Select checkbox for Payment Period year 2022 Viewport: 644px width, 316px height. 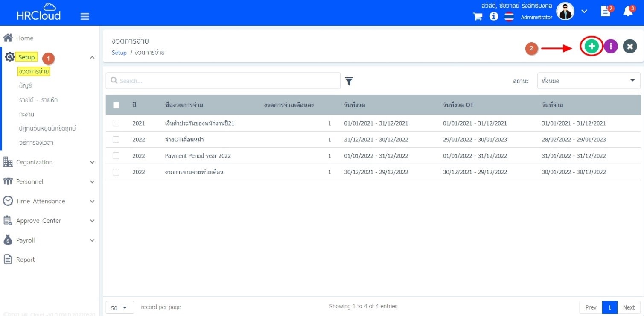tap(116, 156)
